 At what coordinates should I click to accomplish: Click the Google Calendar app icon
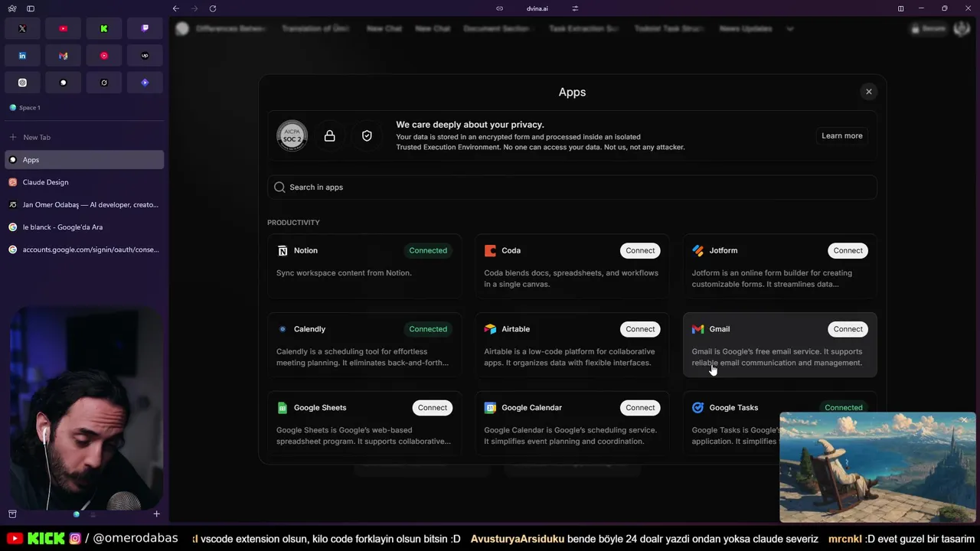coord(490,408)
